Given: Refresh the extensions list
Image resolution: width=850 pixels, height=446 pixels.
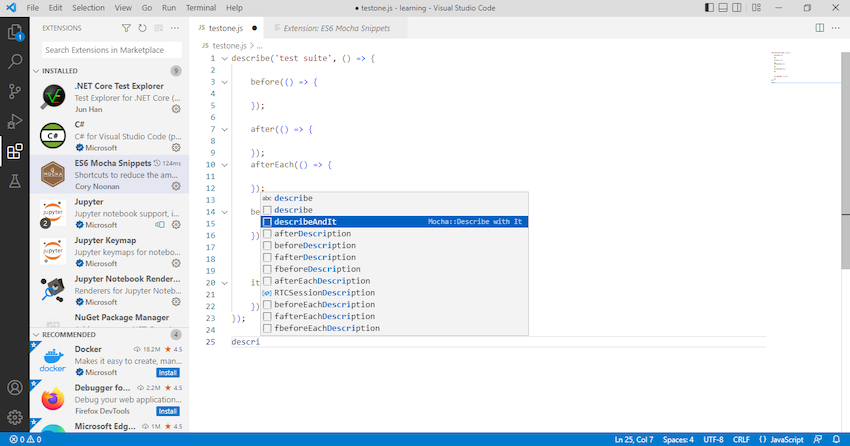Looking at the screenshot, I should pyautogui.click(x=142, y=28).
